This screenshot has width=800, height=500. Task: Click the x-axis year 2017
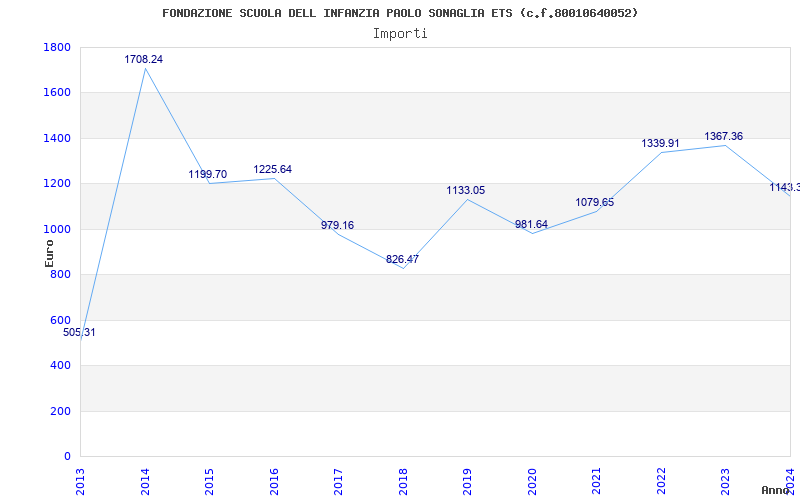click(x=339, y=481)
